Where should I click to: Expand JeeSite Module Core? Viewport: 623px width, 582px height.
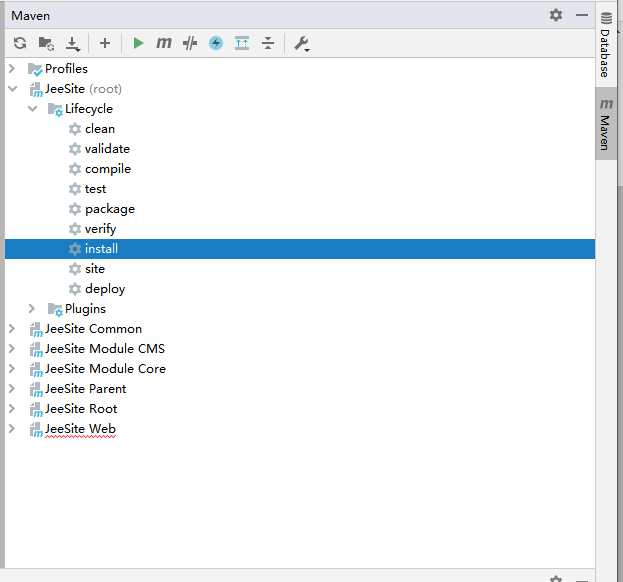(x=12, y=369)
